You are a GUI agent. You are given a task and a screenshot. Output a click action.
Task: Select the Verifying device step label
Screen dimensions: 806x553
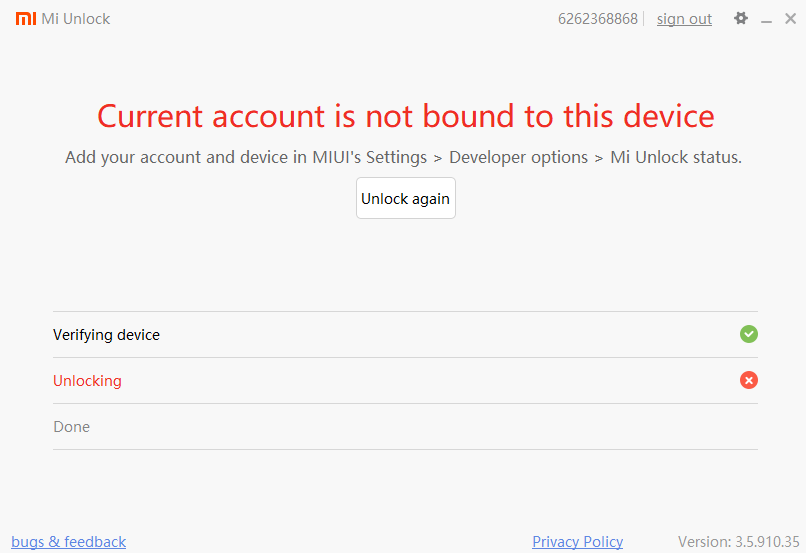coord(106,335)
